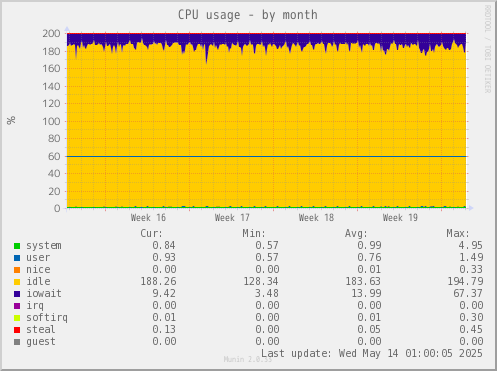
Task: Click the red steal legend swatch
Action: (x=17, y=330)
